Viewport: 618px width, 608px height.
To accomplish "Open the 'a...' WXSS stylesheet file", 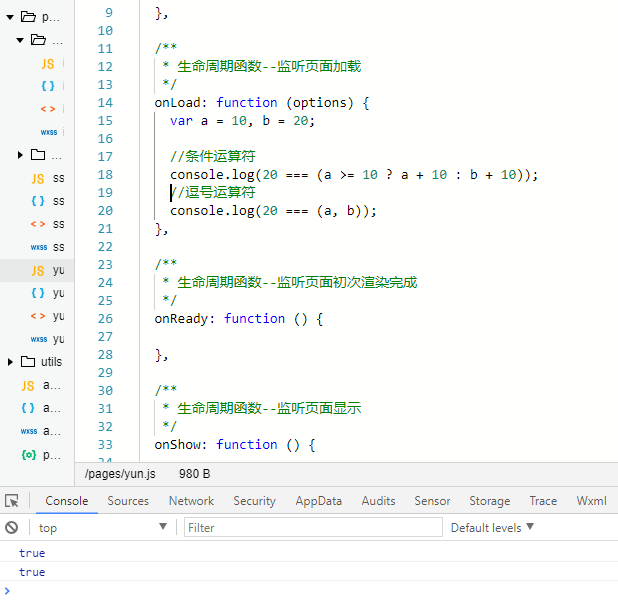I will click(x=41, y=431).
